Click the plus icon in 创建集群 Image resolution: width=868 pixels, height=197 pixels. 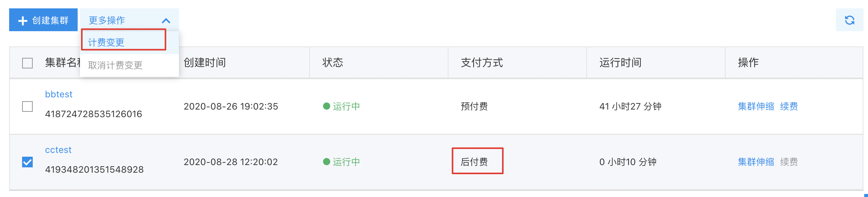23,21
